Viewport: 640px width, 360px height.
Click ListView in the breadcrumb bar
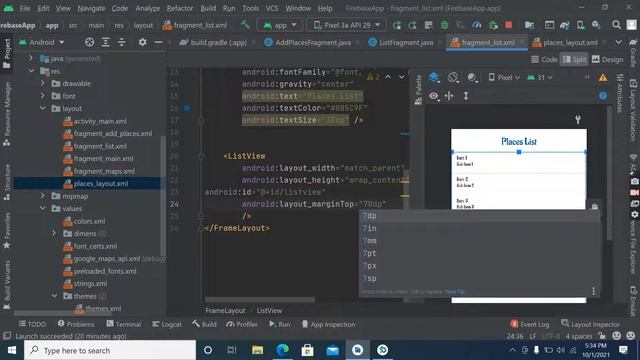coord(269,311)
